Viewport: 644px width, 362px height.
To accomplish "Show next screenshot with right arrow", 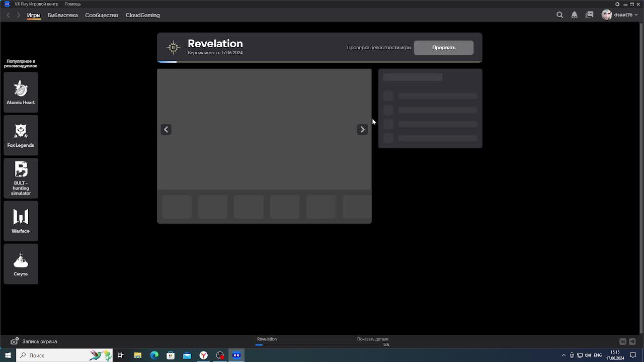I will point(362,130).
